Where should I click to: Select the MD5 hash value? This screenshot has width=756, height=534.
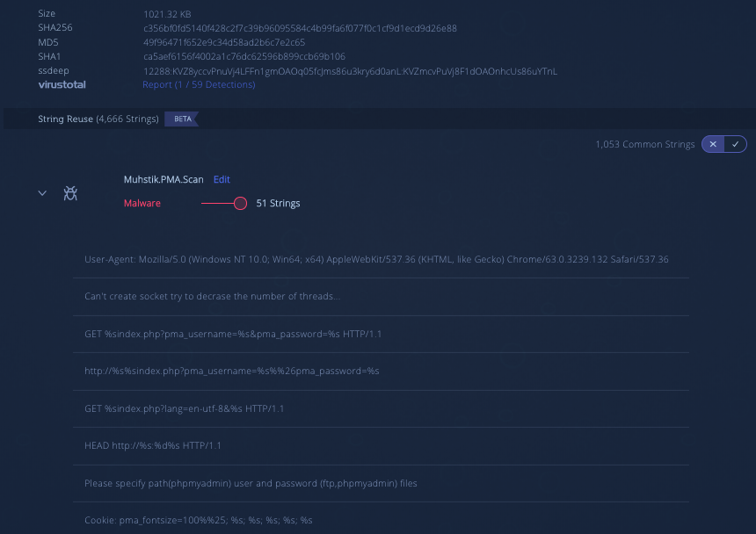(224, 42)
